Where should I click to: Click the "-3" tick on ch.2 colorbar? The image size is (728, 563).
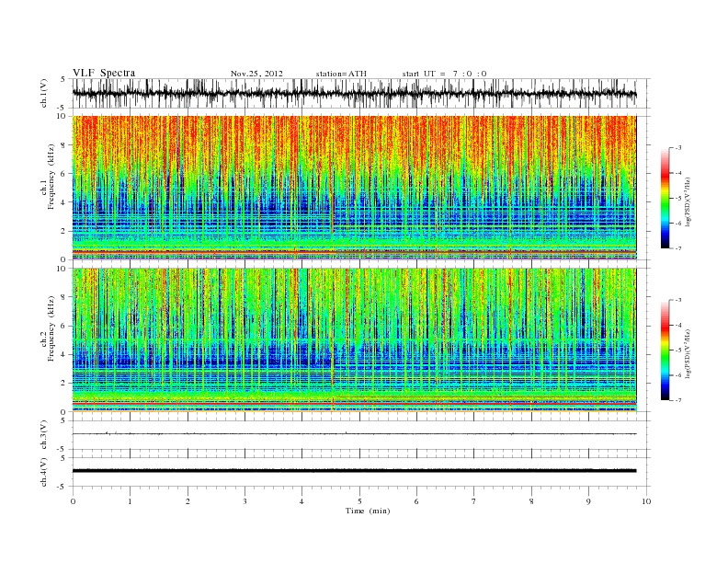pyautogui.click(x=678, y=300)
